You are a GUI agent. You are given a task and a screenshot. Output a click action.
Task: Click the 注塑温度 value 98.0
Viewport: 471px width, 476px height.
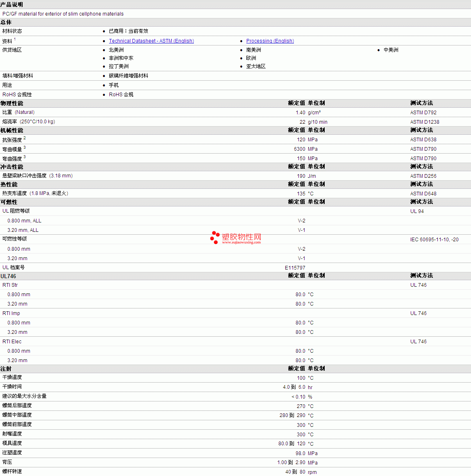tap(300, 453)
